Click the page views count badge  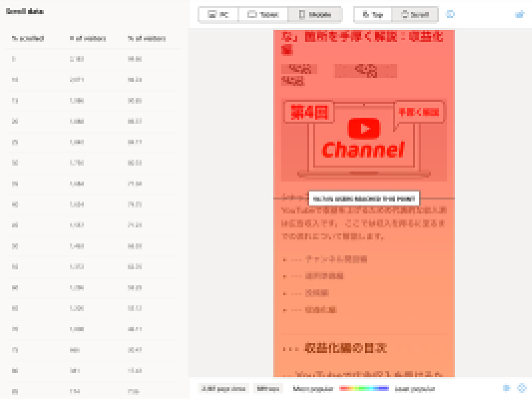tap(223, 388)
